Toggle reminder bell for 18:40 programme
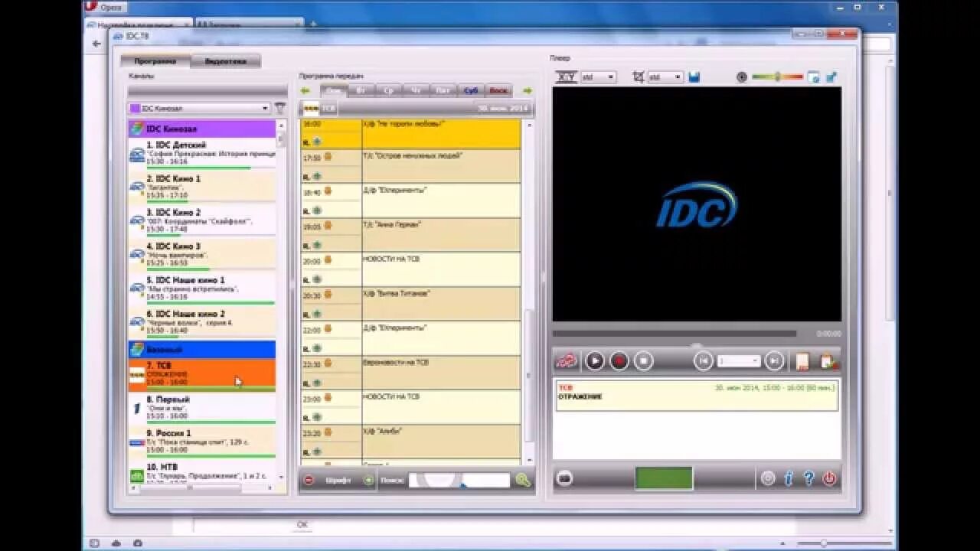980x551 pixels. 328,192
